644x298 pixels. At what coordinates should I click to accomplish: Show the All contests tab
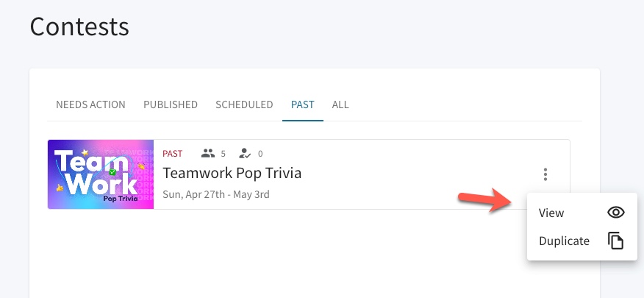(x=340, y=104)
